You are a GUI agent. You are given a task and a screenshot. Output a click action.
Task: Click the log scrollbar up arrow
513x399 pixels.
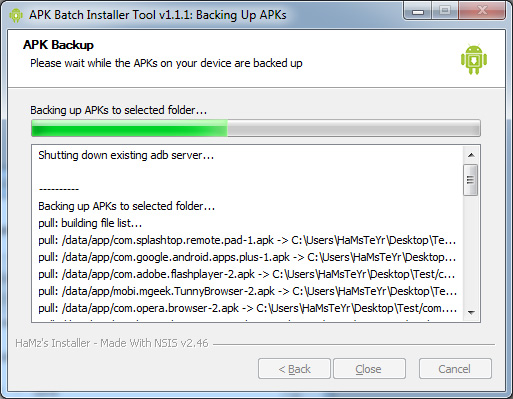pyautogui.click(x=471, y=155)
